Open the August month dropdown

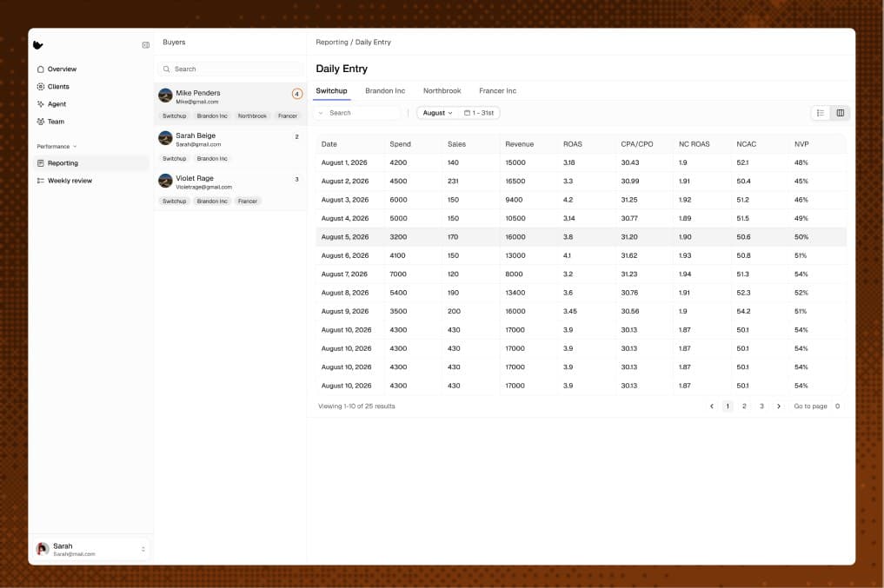coord(437,113)
